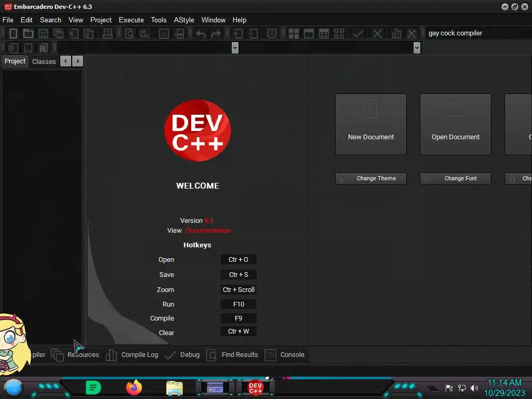Click the Open file folder toolbar icon
The width and height of the screenshot is (532, 399).
(x=28, y=33)
